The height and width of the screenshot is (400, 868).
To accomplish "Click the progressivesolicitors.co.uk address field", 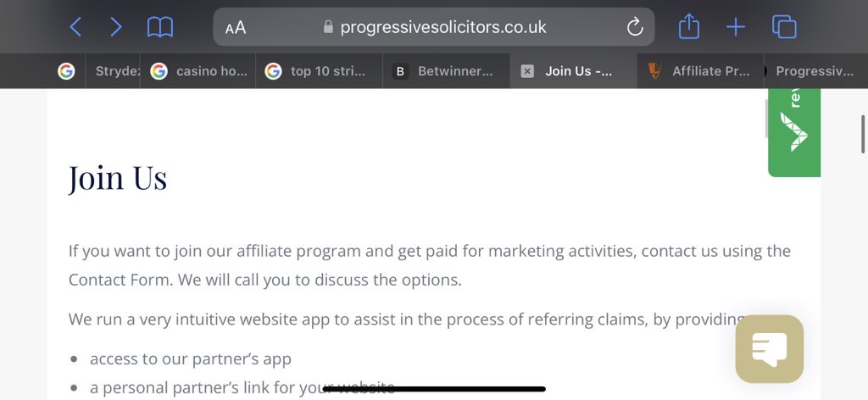I will 434,26.
